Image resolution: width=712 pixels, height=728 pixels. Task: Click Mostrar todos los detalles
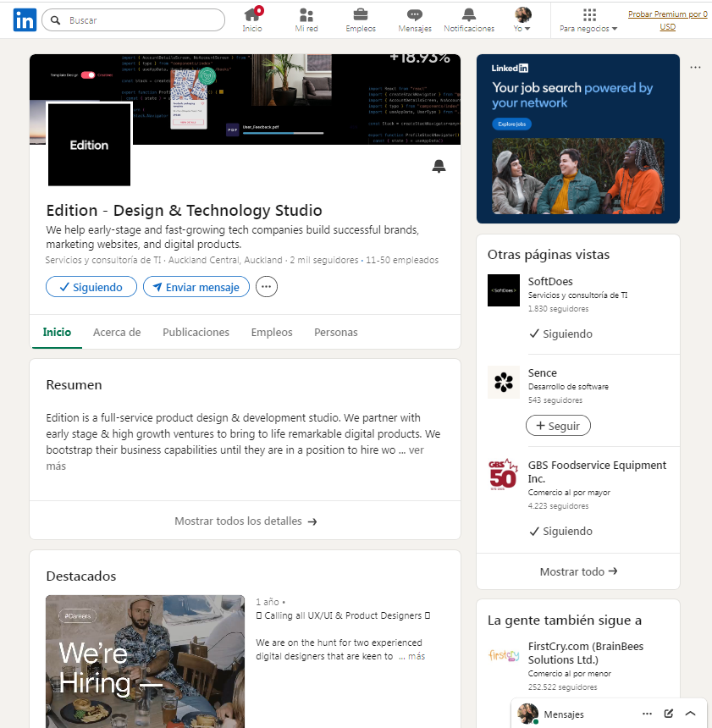246,521
